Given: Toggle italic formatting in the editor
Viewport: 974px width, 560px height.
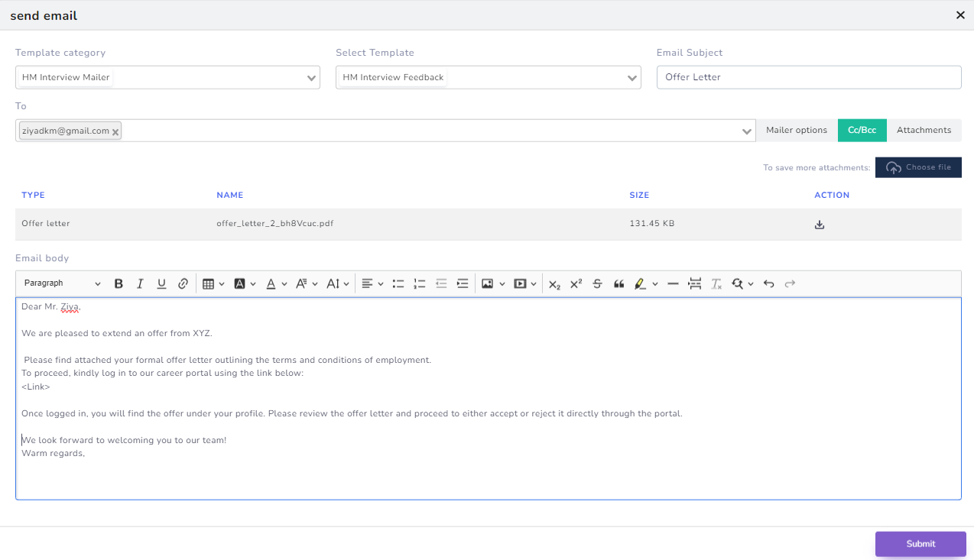Looking at the screenshot, I should [140, 283].
